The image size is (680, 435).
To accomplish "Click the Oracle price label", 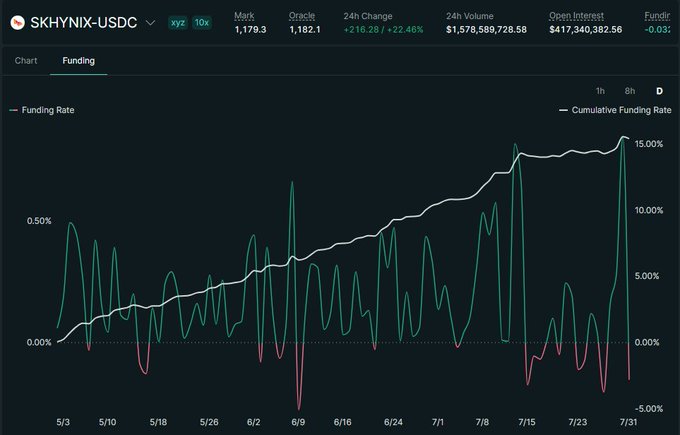I will pyautogui.click(x=302, y=16).
